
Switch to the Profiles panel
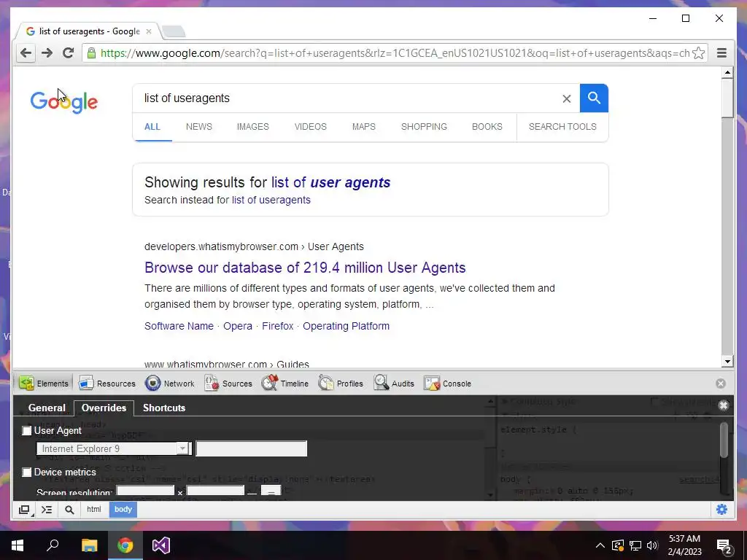click(x=341, y=384)
